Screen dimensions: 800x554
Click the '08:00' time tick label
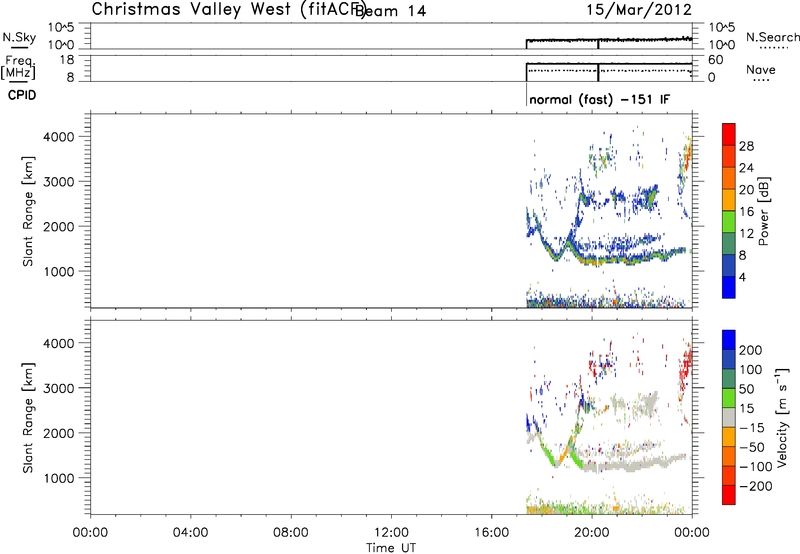point(291,533)
